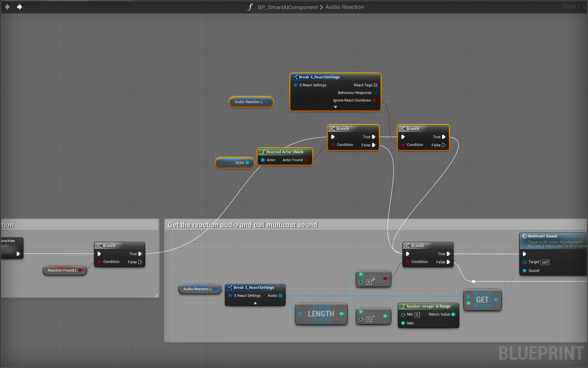This screenshot has height=368, width=588.
Task: Click the Audio array pin on Break node
Action: click(x=281, y=295)
